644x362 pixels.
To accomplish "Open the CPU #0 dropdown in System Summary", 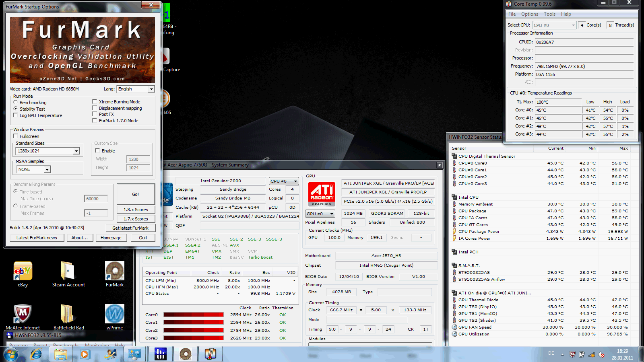I will (x=284, y=181).
